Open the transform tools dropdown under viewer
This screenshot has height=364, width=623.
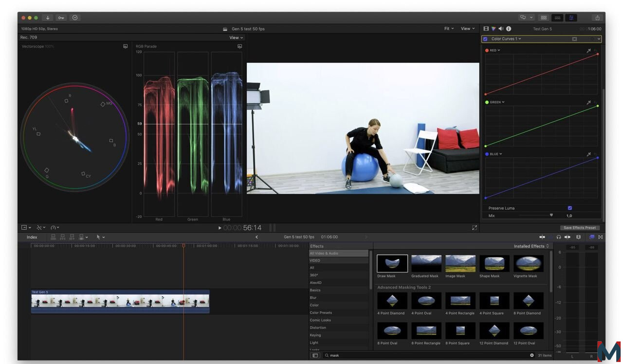[26, 227]
